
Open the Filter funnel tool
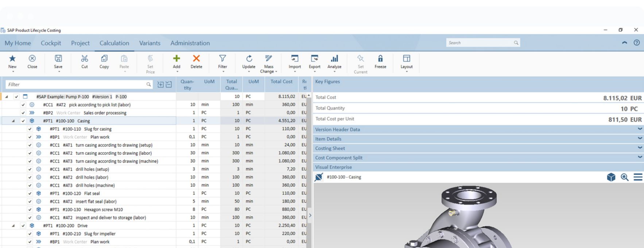(222, 59)
